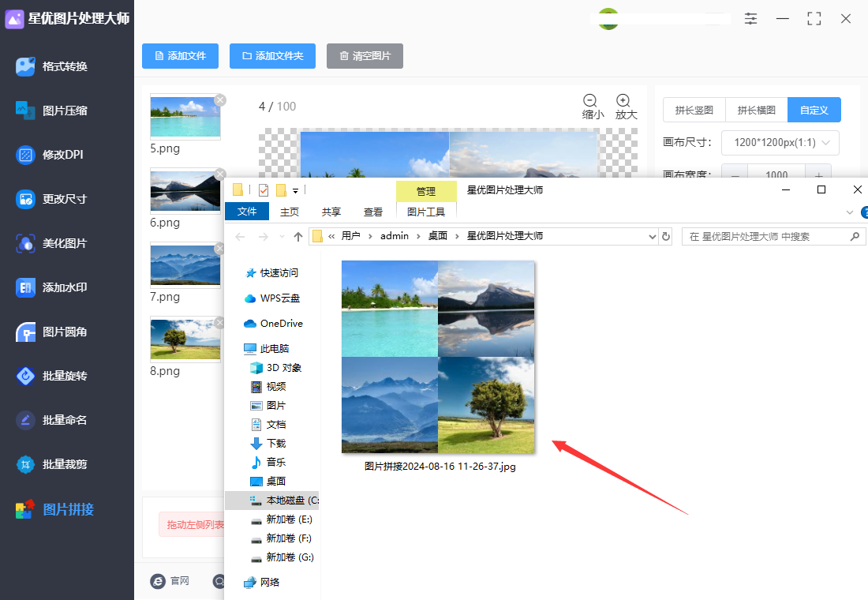Select 5.png thumbnail in image list
The width and height of the screenshot is (868, 600).
[185, 116]
